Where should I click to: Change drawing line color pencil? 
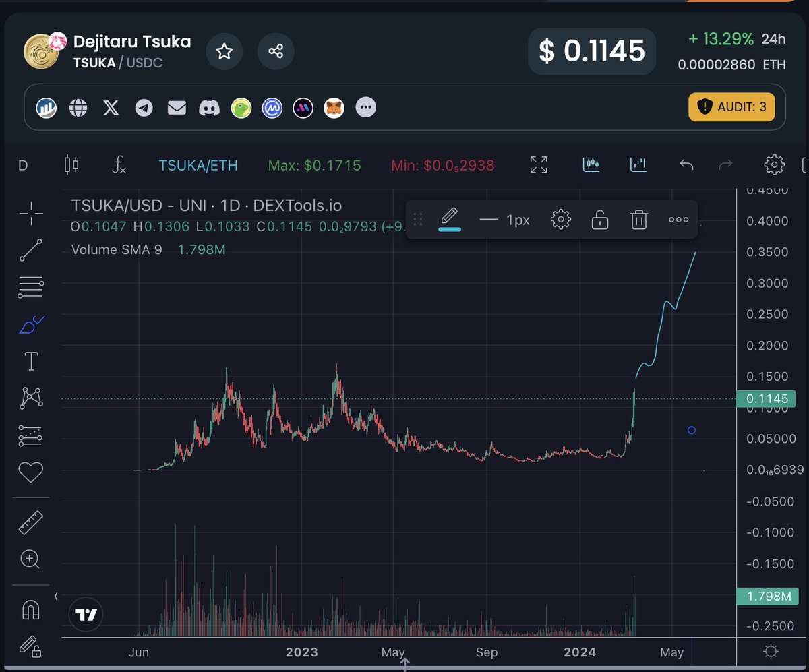(x=450, y=219)
